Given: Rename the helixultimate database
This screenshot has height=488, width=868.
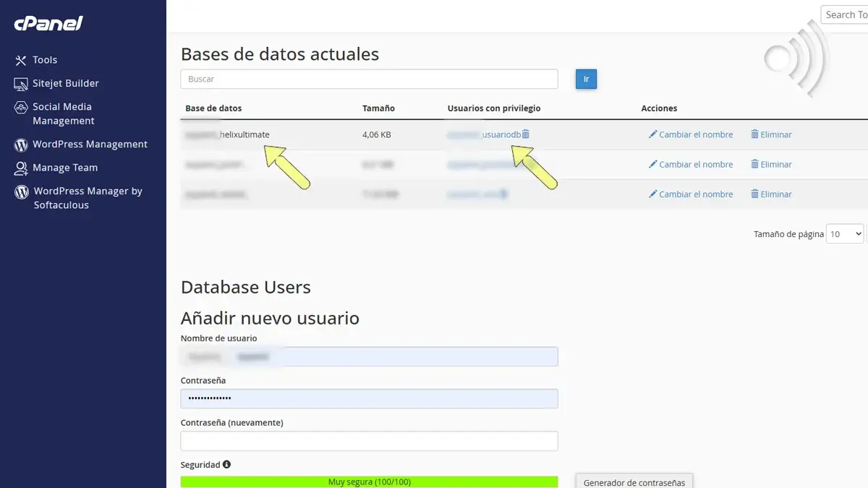Looking at the screenshot, I should tap(691, 134).
